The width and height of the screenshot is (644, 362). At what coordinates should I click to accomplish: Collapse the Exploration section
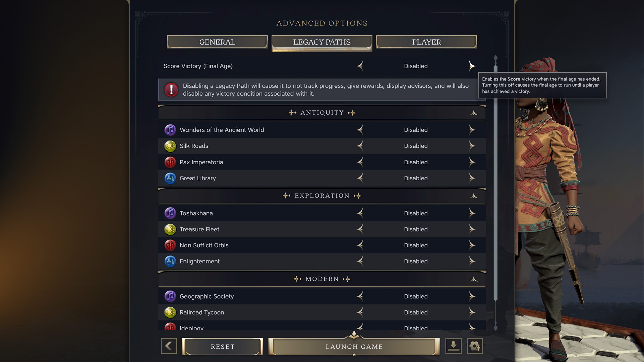coord(474,196)
